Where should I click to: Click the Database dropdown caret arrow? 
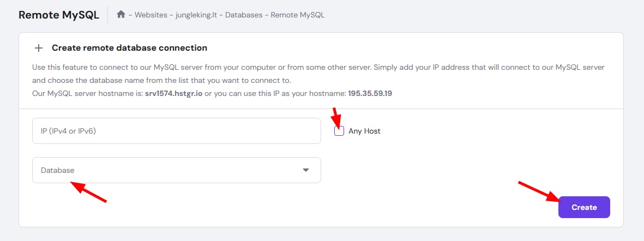point(305,170)
